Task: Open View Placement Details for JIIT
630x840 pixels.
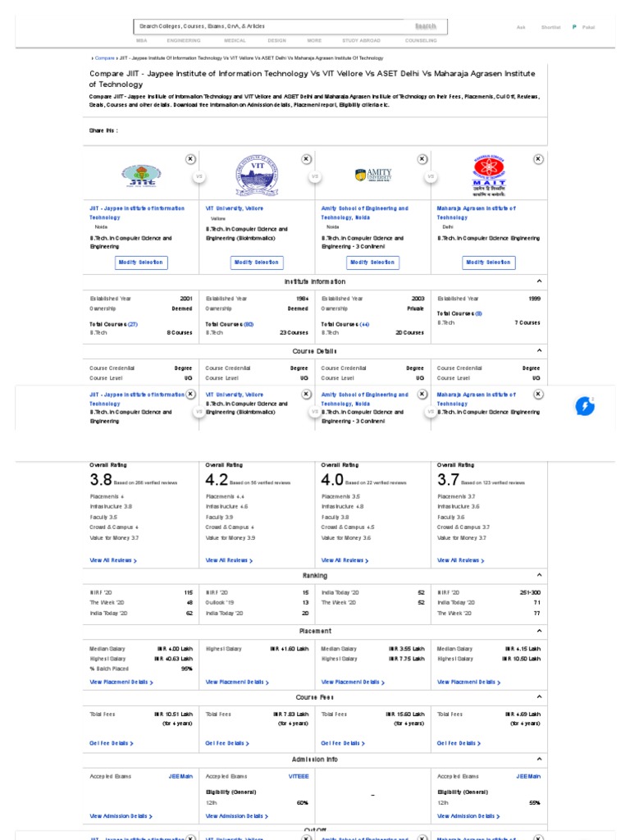Action: 121,682
